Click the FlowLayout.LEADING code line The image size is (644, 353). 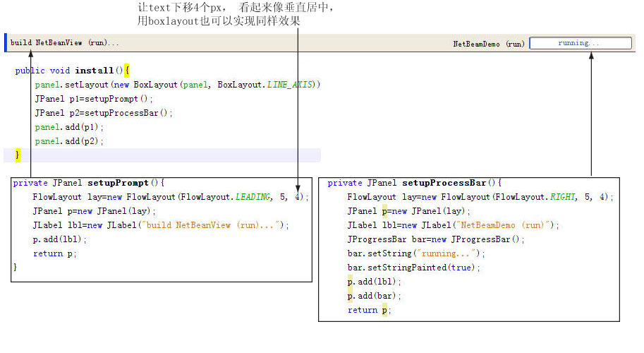(171, 197)
